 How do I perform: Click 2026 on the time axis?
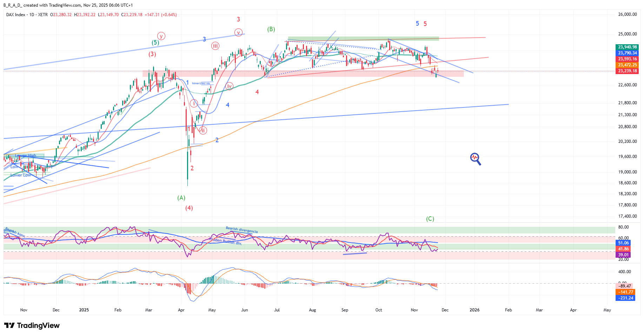(474, 310)
